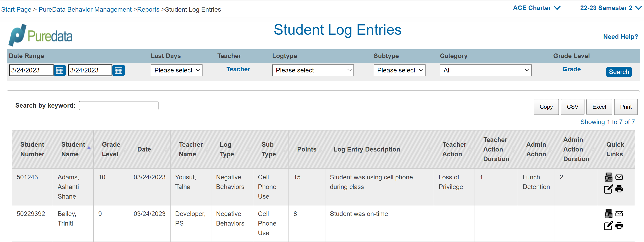
Task: Switch school using ACE Charter menu
Action: (x=537, y=8)
